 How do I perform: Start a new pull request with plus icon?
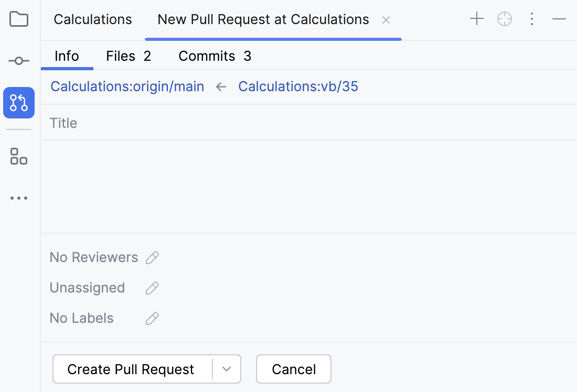477,19
